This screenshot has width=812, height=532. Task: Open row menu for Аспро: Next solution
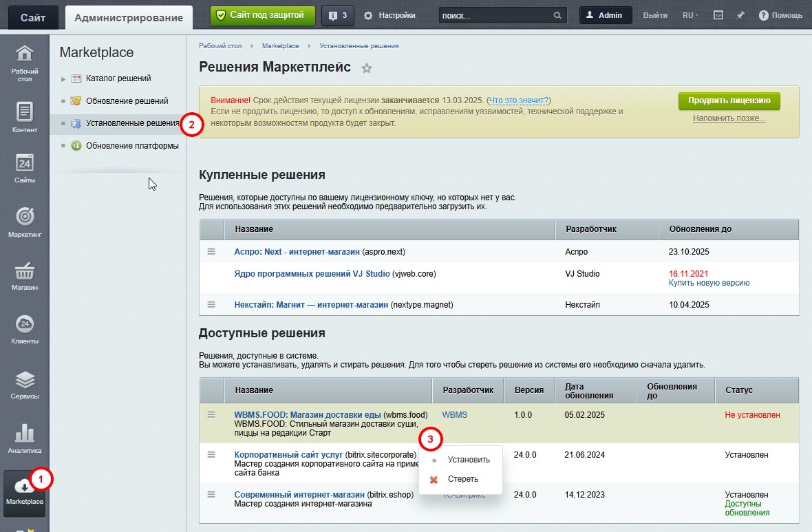coord(211,251)
